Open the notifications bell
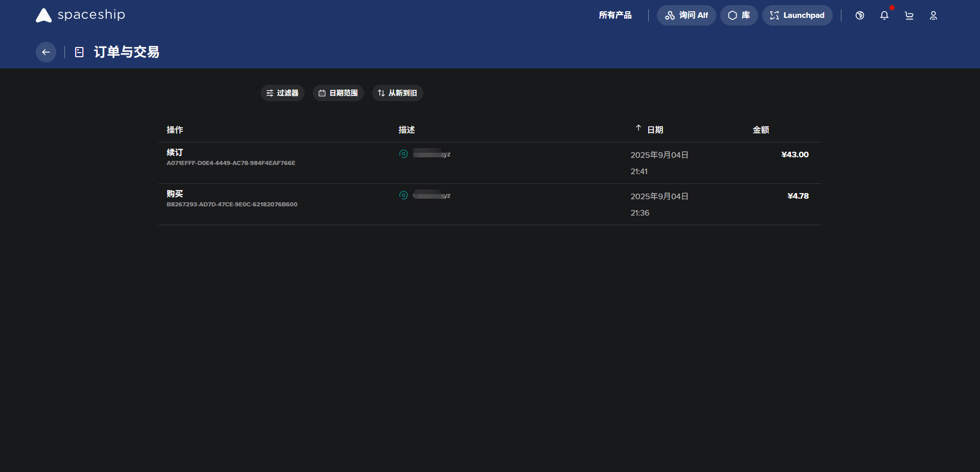The height and width of the screenshot is (472, 980). [884, 15]
